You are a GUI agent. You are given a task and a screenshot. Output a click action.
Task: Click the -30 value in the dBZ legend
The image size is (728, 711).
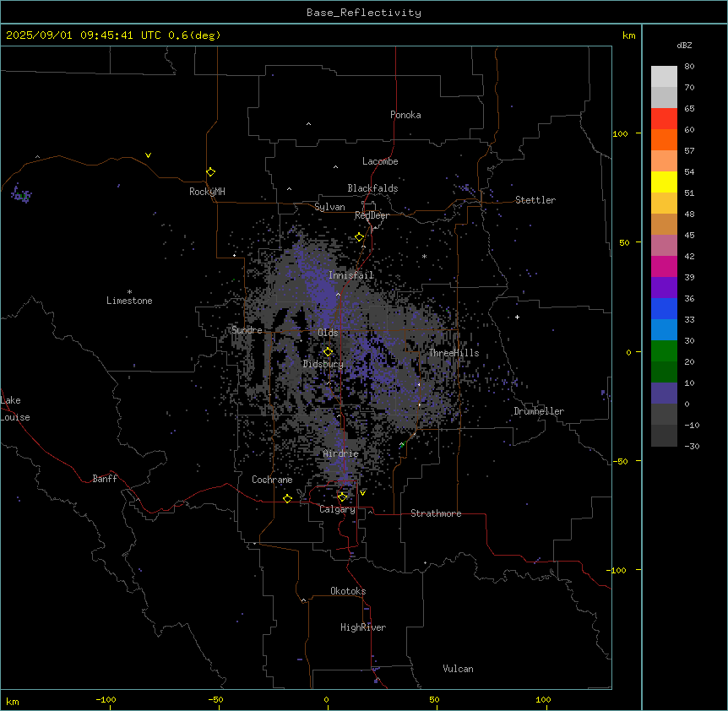point(692,446)
